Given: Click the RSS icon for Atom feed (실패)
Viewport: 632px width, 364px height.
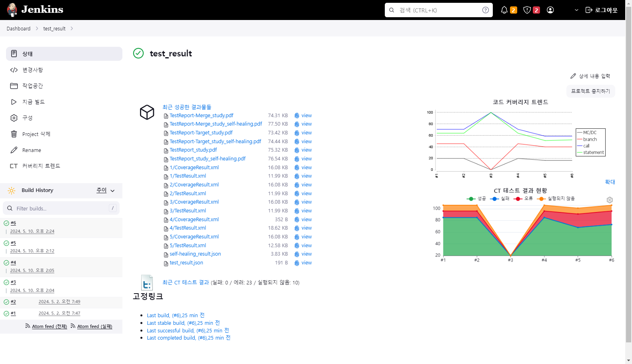Looking at the screenshot, I should pos(73,326).
